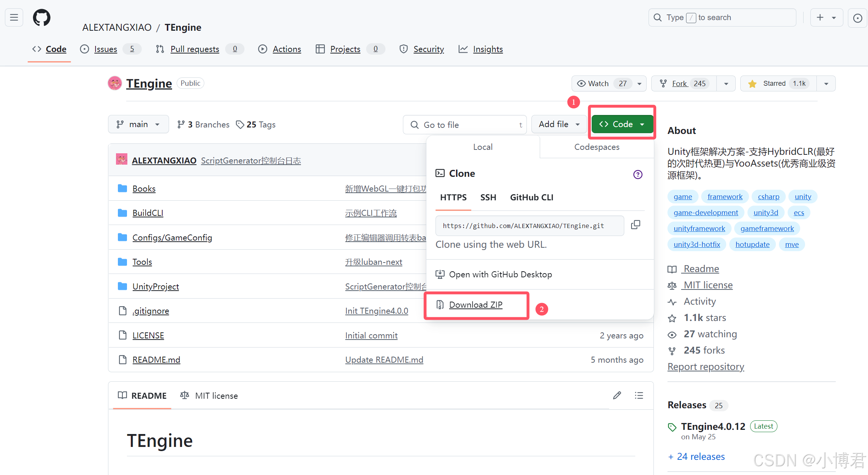Open the README outline list icon
This screenshot has width=868, height=475.
[x=639, y=395]
